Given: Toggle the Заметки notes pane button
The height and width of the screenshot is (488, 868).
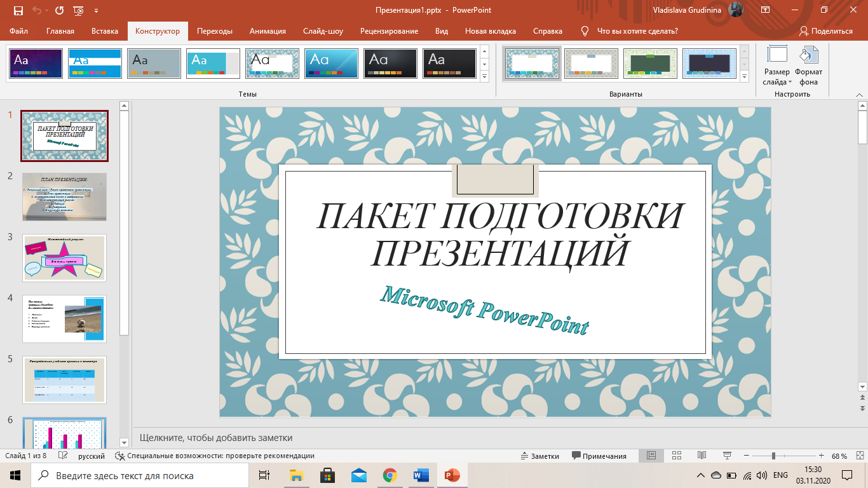Looking at the screenshot, I should (539, 456).
